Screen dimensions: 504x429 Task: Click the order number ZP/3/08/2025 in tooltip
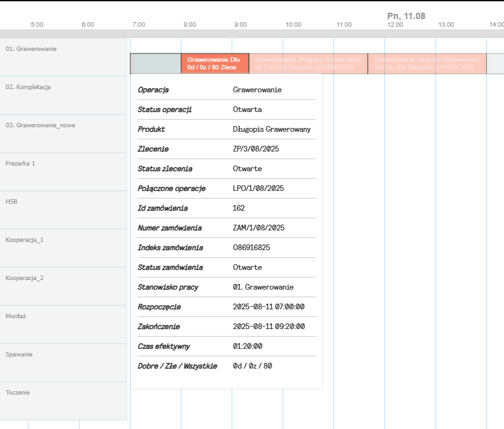pos(256,149)
